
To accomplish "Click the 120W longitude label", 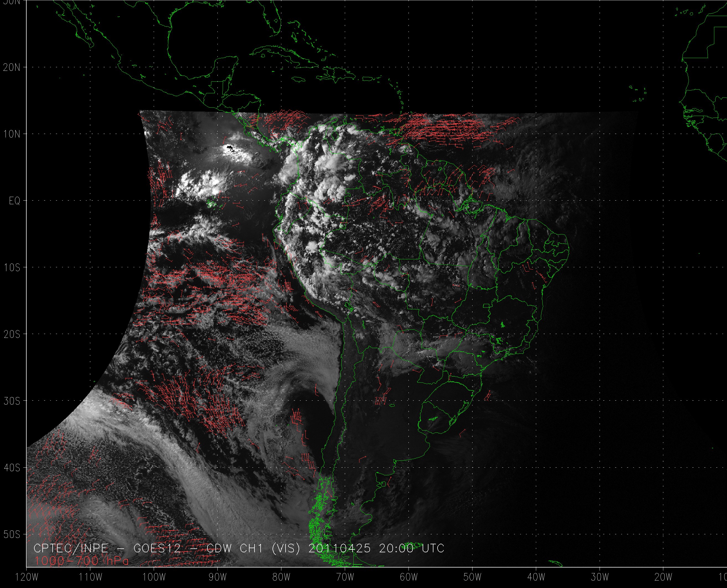I will [27, 577].
